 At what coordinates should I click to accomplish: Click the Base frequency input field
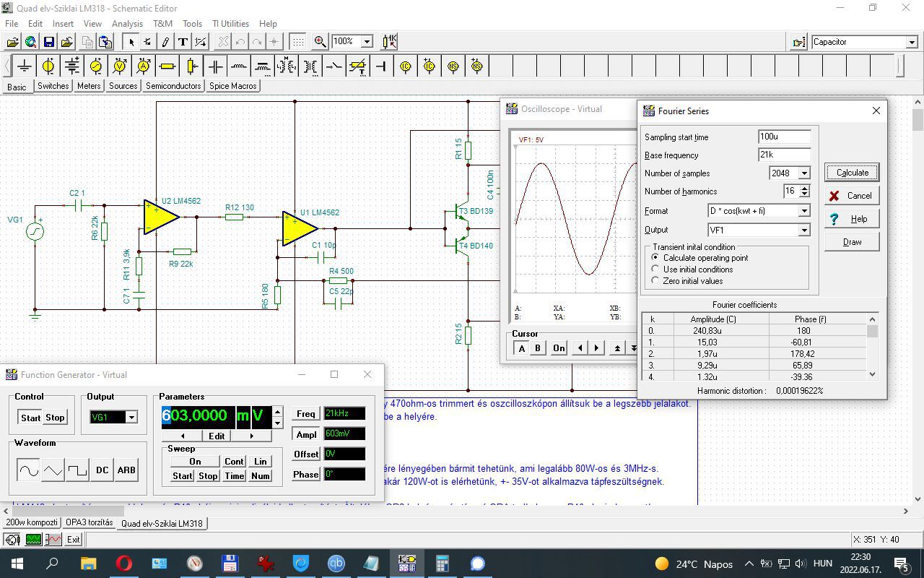[784, 155]
